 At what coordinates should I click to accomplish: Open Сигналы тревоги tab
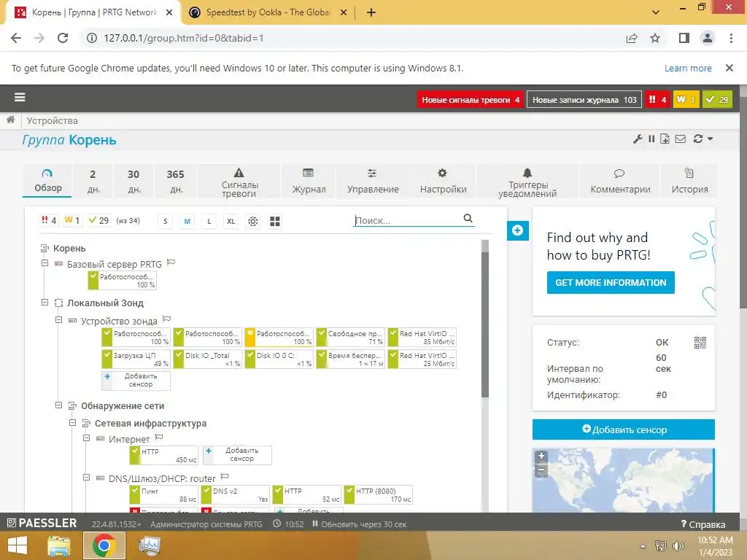(x=239, y=181)
